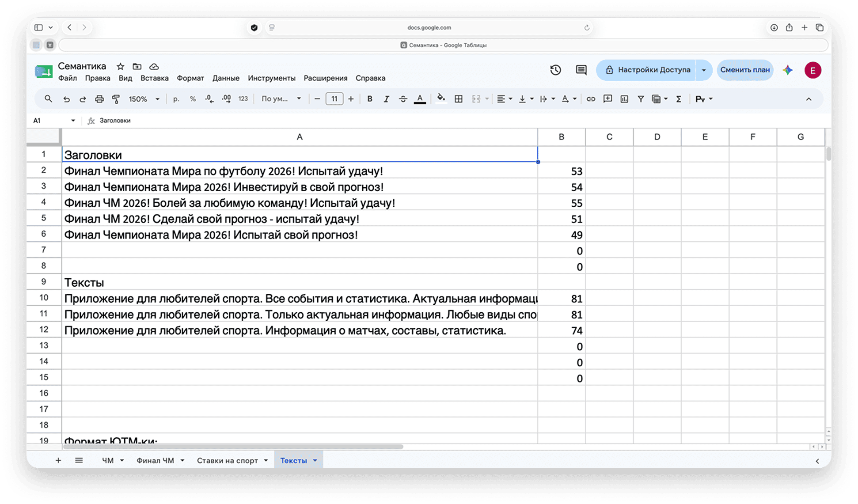
Task: Open the font family dropdown
Action: 281,99
